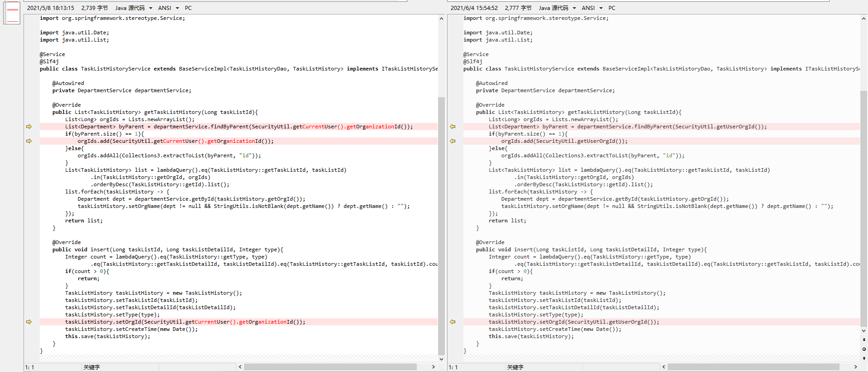Click left pane horizontal scrollbar left arrow
Viewport: 868px width, 372px height.
pyautogui.click(x=240, y=367)
